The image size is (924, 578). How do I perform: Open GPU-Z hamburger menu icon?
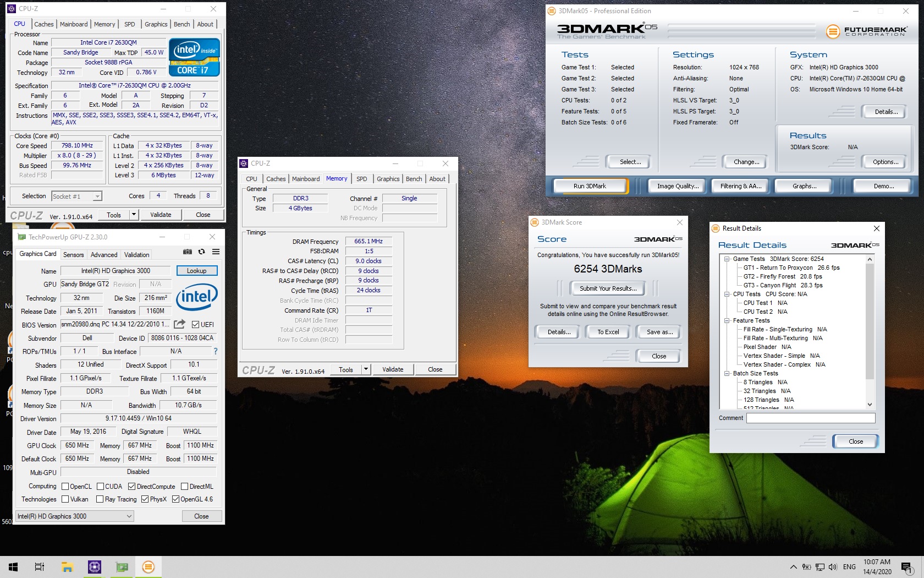pos(216,252)
